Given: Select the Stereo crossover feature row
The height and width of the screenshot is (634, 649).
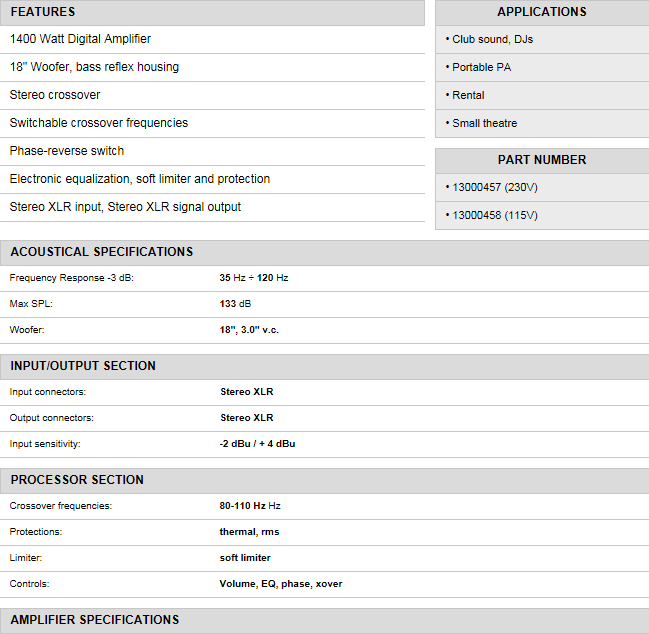Looking at the screenshot, I should (x=55, y=95).
